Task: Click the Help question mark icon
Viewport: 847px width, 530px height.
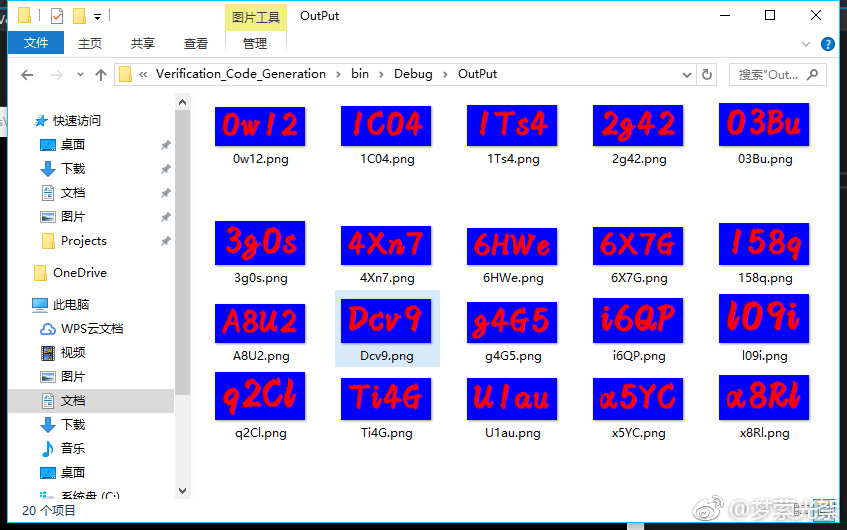Action: 828,44
